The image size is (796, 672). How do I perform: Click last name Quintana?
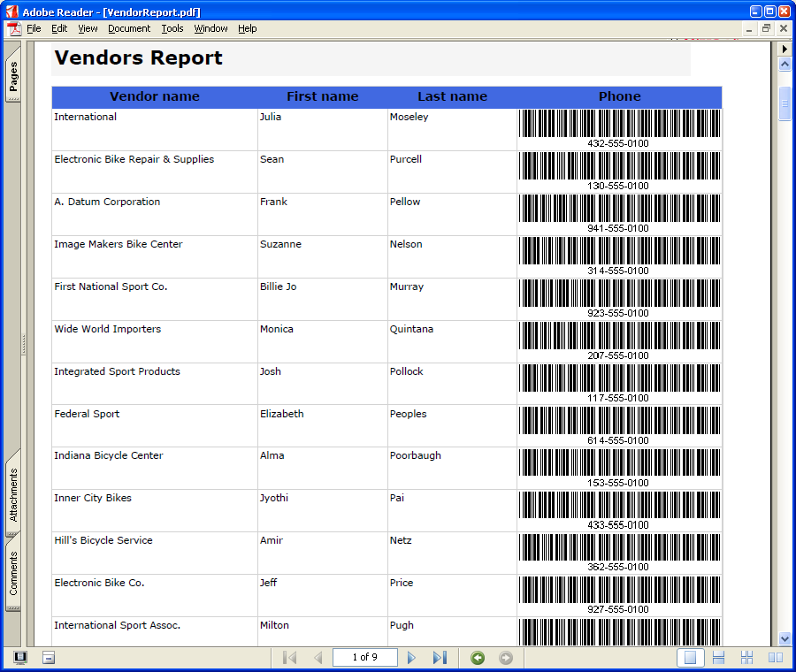(411, 329)
